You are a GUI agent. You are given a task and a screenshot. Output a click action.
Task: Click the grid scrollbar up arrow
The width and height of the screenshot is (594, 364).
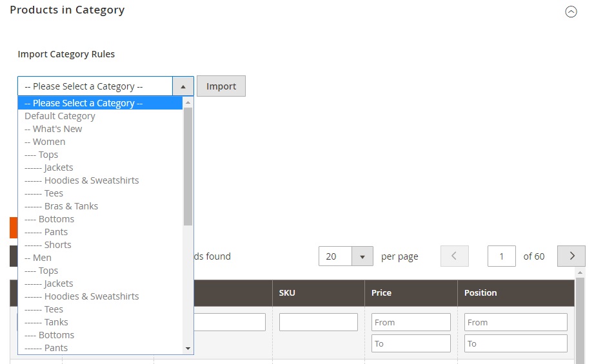click(580, 273)
